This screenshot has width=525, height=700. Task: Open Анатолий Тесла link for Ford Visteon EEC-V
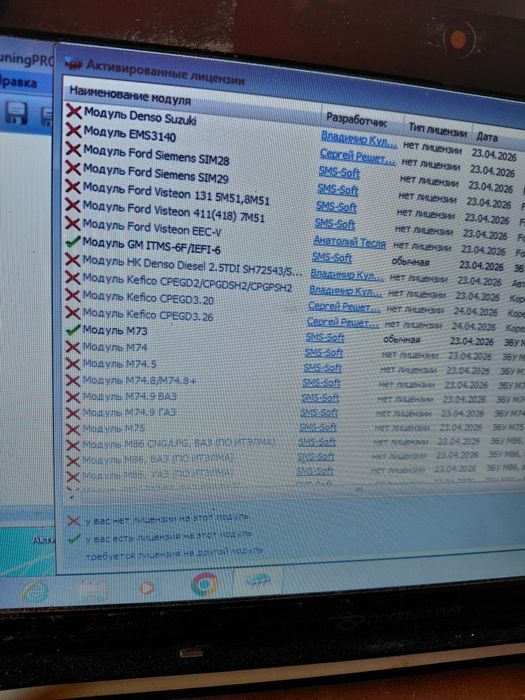coord(349,242)
